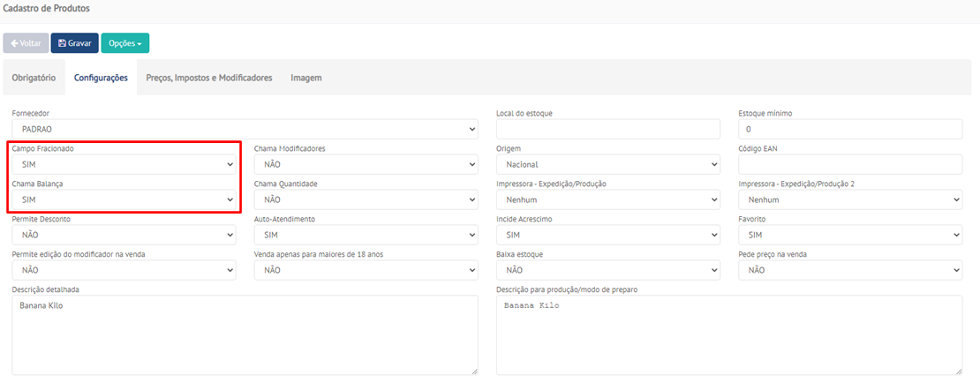Open the Campo Fracionado dropdown
980x383 pixels.
tap(124, 165)
